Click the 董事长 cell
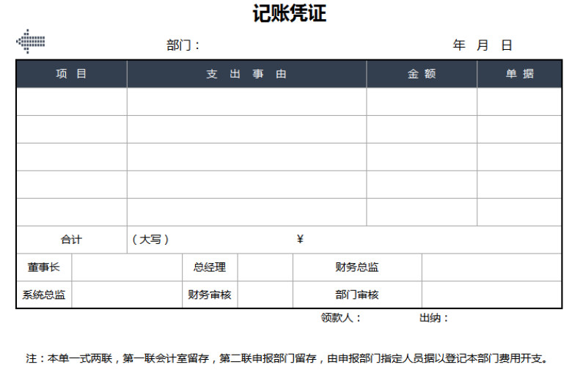 click(x=44, y=267)
